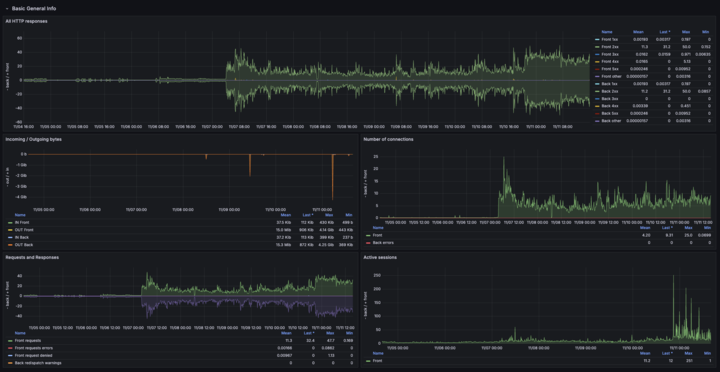Open the OUT Back orange color swatch
The width and height of the screenshot is (720, 372).
point(10,245)
